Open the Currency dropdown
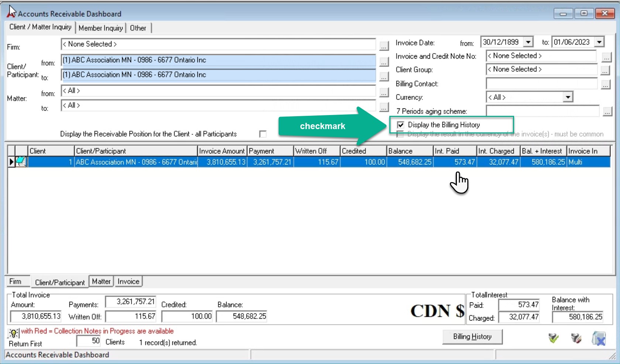Screen dimensions: 620x364 (x=568, y=97)
